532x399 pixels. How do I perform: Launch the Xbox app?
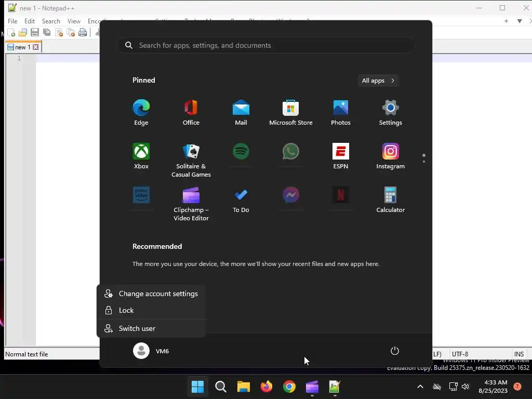pyautogui.click(x=141, y=156)
